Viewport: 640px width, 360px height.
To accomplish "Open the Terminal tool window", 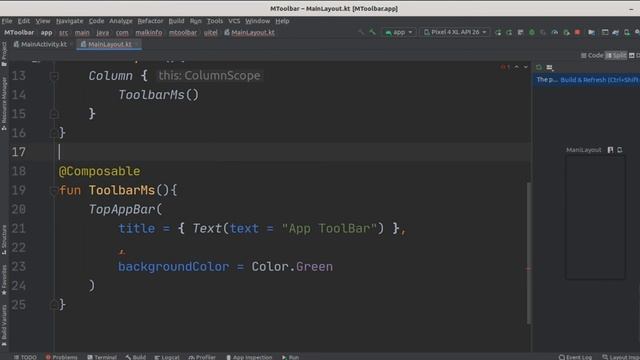I will click(x=102, y=357).
